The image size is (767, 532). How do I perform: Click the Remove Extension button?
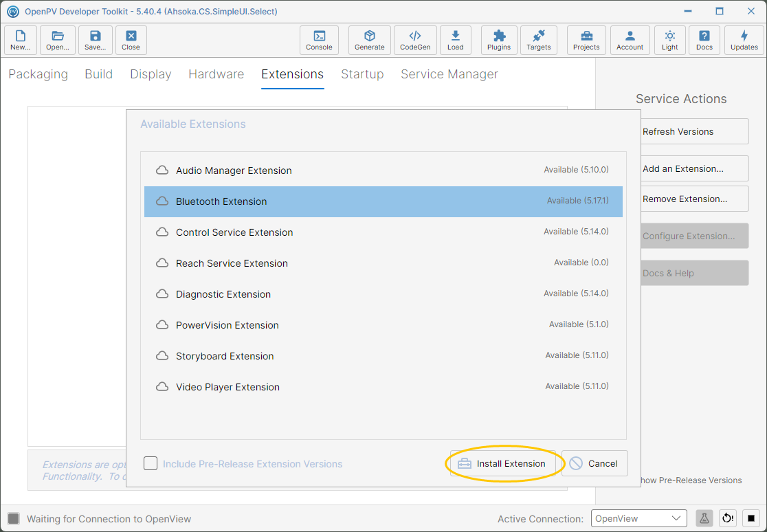695,199
